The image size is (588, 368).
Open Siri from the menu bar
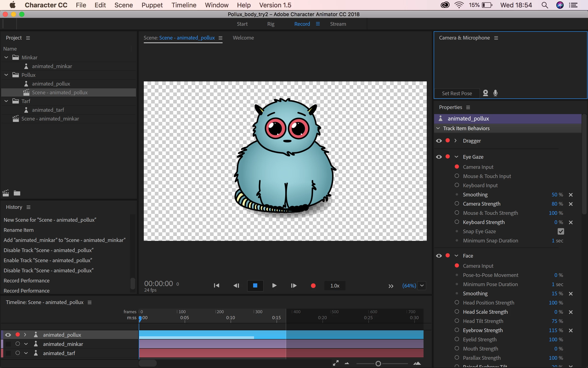[560, 5]
